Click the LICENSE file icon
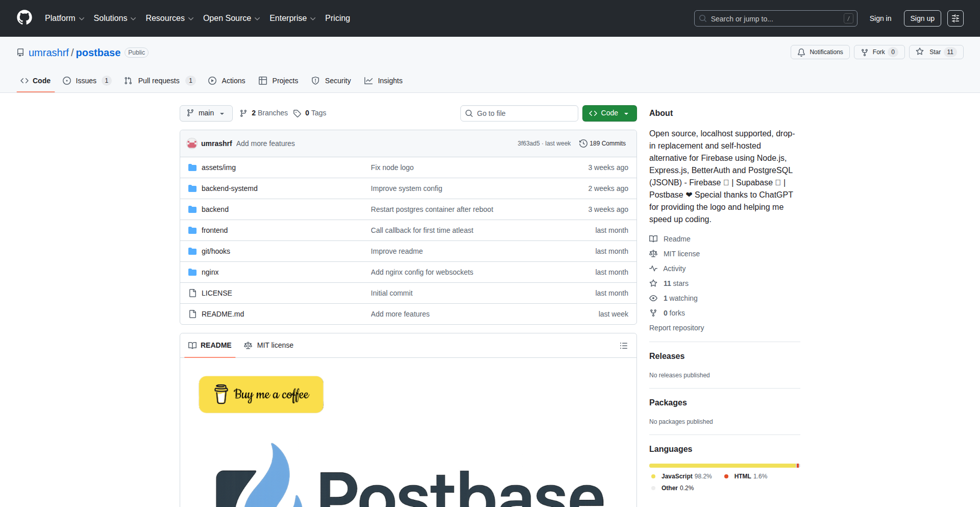Viewport: 980px width, 507px height. point(192,293)
